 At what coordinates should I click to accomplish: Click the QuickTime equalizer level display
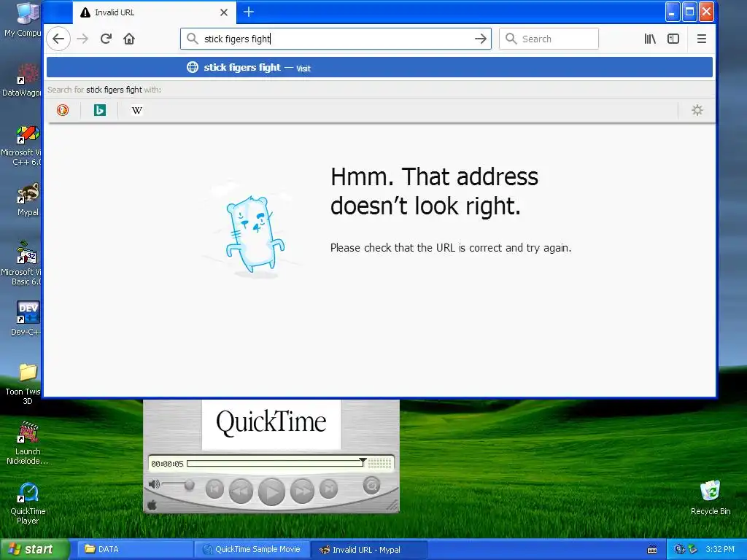pyautogui.click(x=380, y=463)
